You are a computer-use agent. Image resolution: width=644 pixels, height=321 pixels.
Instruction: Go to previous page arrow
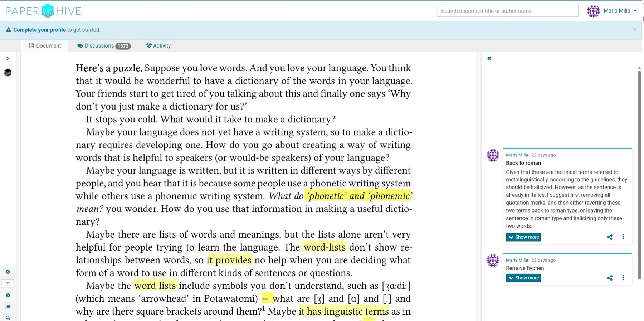(8, 272)
